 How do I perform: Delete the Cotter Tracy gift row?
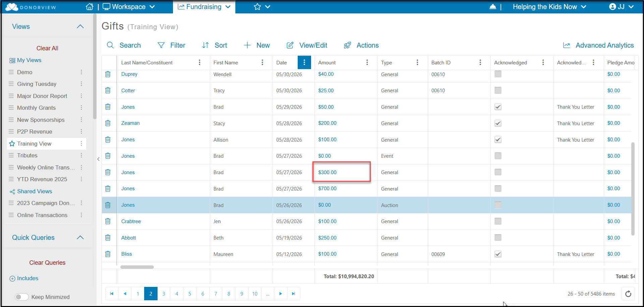click(x=108, y=91)
